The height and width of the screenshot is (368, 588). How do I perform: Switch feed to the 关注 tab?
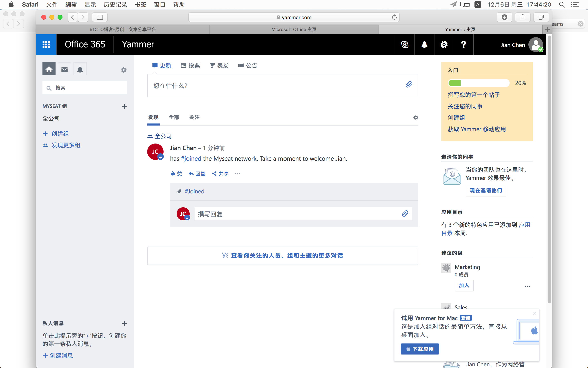[x=194, y=117]
